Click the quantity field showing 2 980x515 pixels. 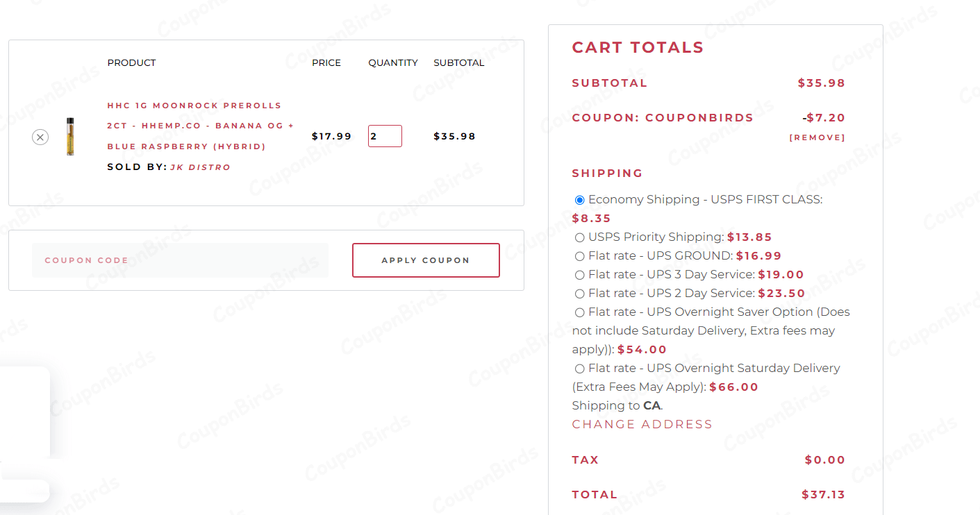tap(385, 135)
